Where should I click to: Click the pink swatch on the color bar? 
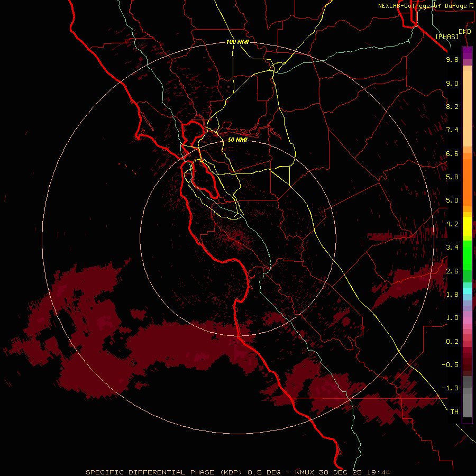point(467,321)
